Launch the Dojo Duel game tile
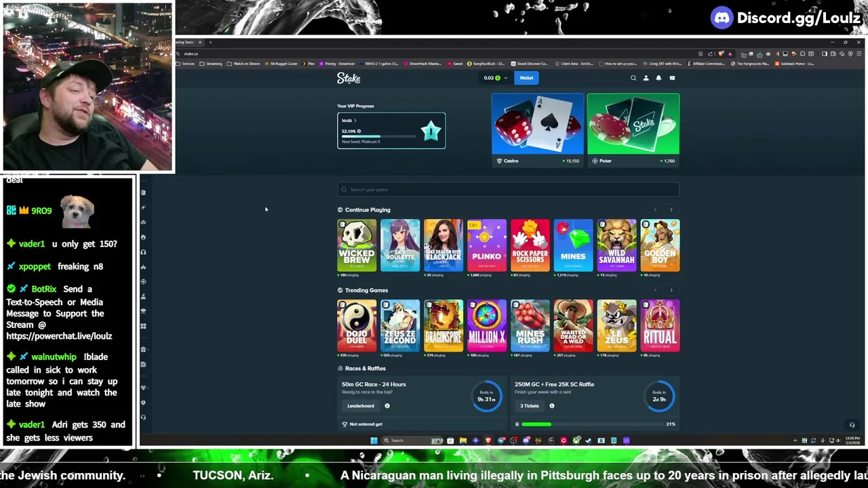868x488 pixels. coord(357,326)
